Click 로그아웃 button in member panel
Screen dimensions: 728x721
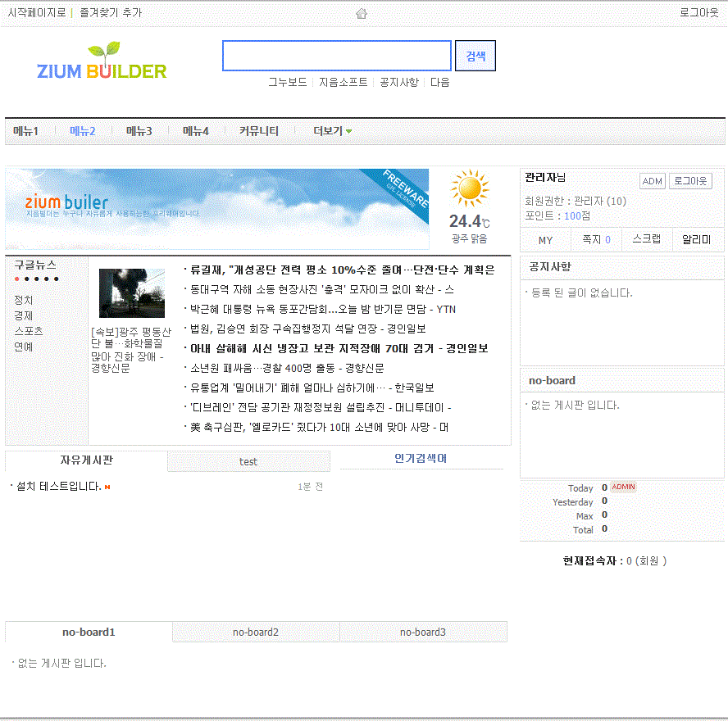(690, 181)
